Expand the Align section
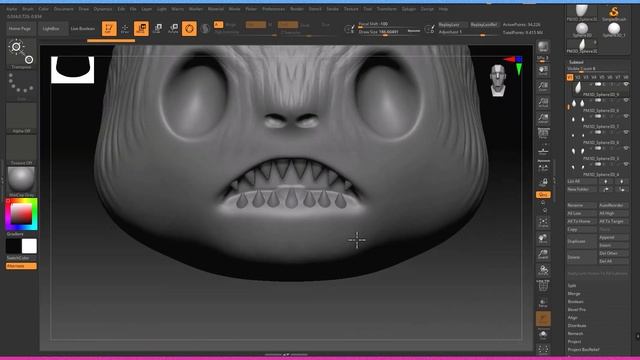The image size is (640, 360). (x=572, y=318)
